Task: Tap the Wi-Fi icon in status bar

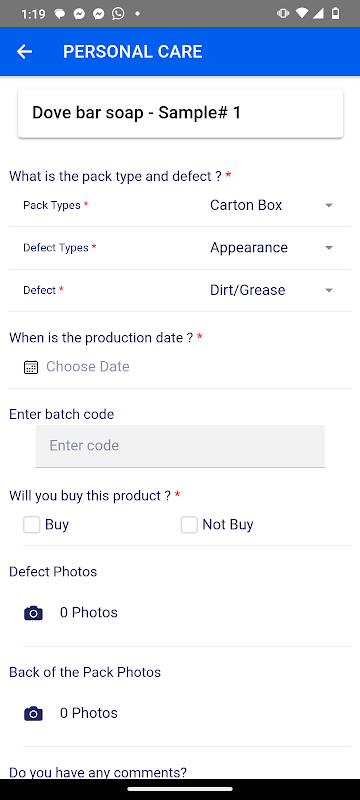Action: tap(301, 14)
